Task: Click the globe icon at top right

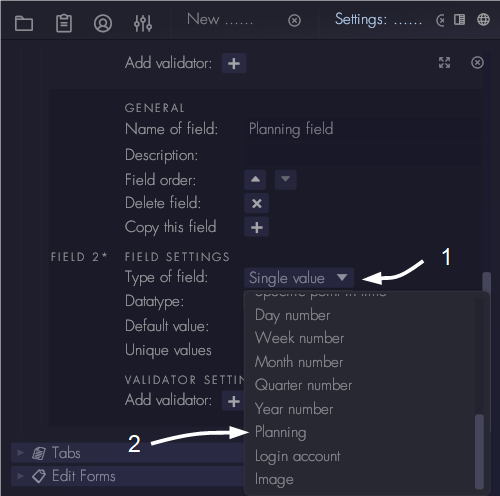Action: click(x=483, y=20)
